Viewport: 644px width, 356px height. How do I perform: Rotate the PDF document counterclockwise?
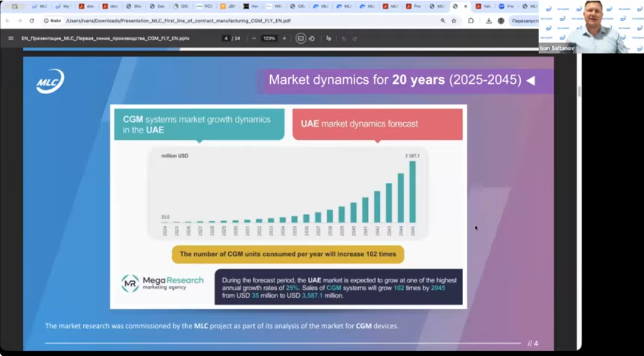(x=312, y=38)
